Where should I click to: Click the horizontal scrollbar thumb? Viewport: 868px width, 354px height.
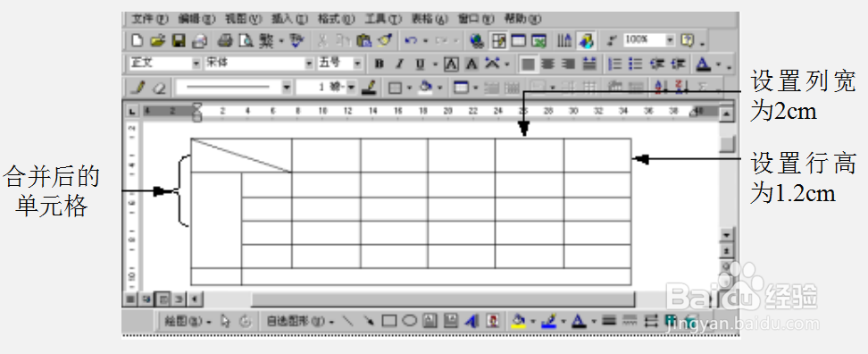(442, 299)
